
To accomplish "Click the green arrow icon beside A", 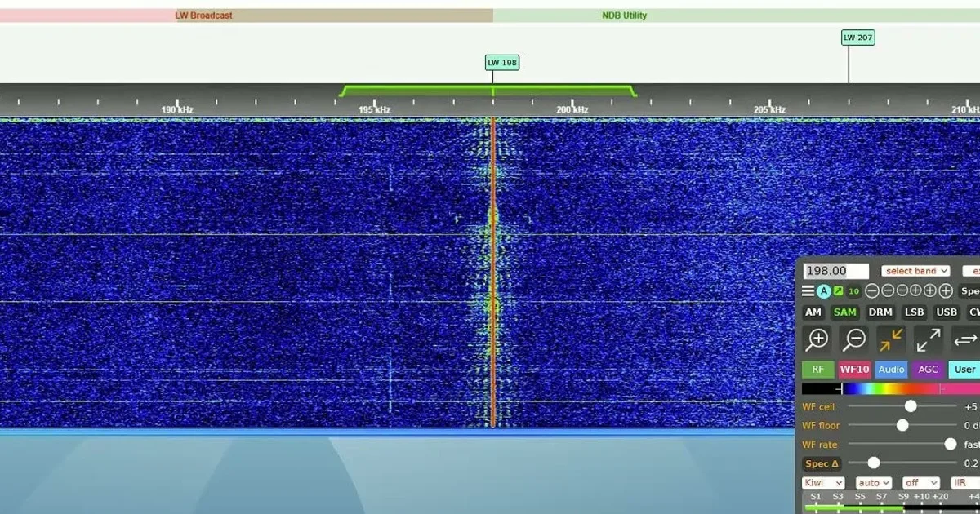I will [839, 291].
